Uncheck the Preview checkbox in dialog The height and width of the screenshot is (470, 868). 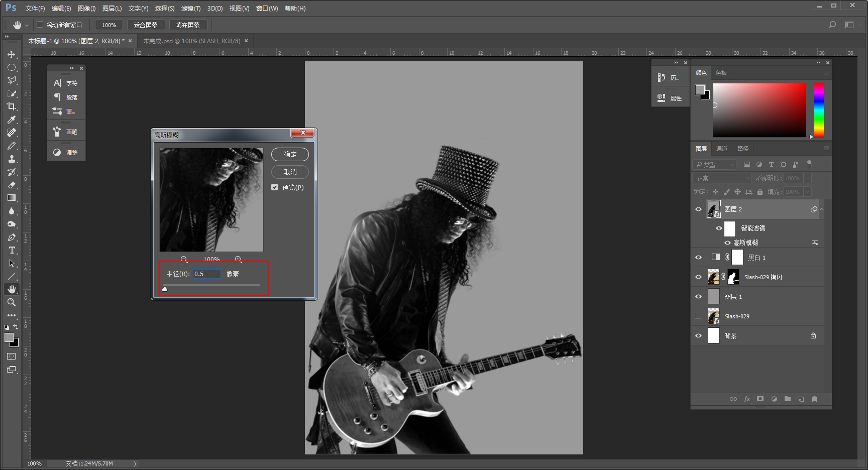click(x=275, y=187)
